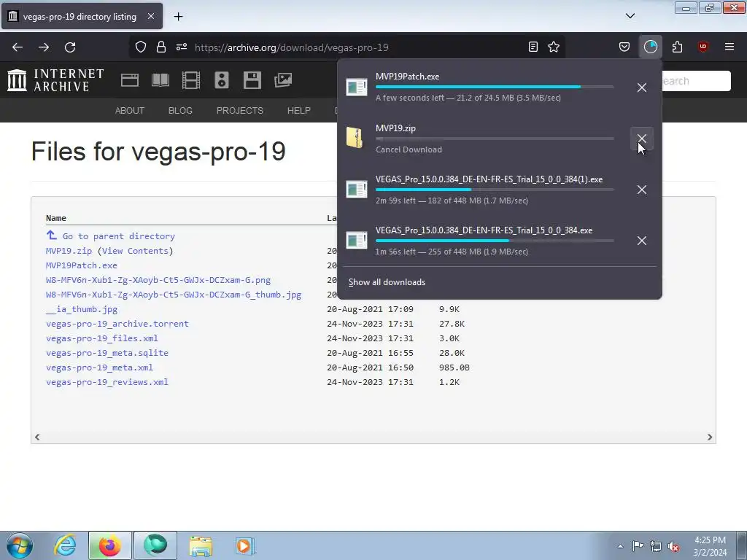Screen dimensions: 747x560
Task: Show all downloads
Action: [x=387, y=282]
